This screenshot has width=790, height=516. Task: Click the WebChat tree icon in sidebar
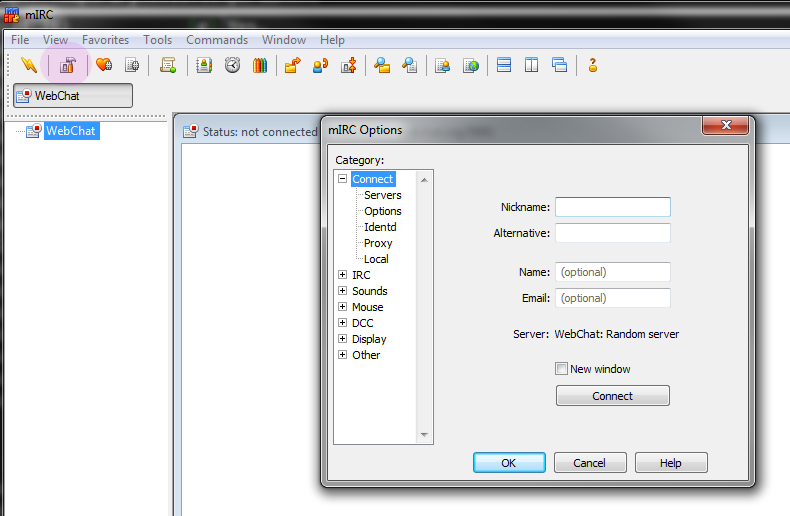pyautogui.click(x=34, y=131)
